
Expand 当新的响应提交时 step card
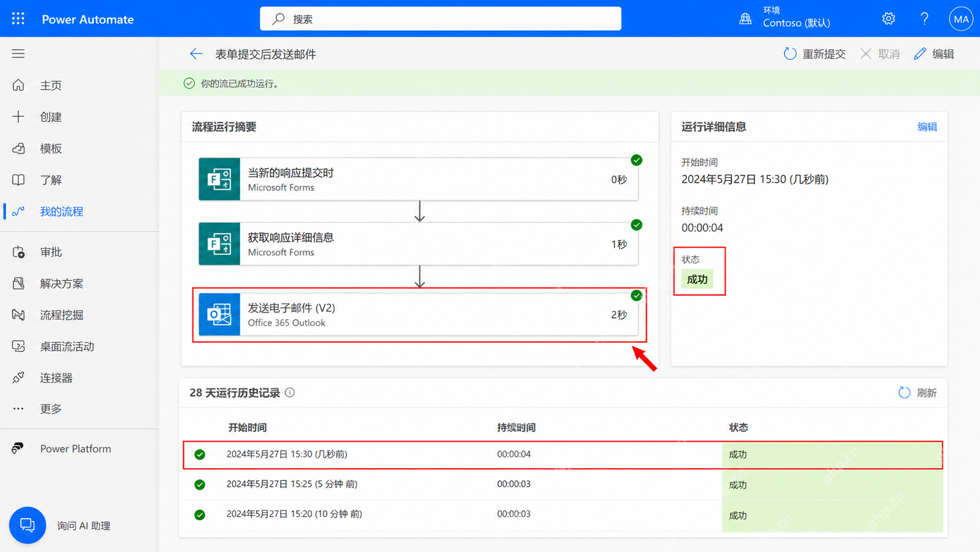tap(418, 179)
